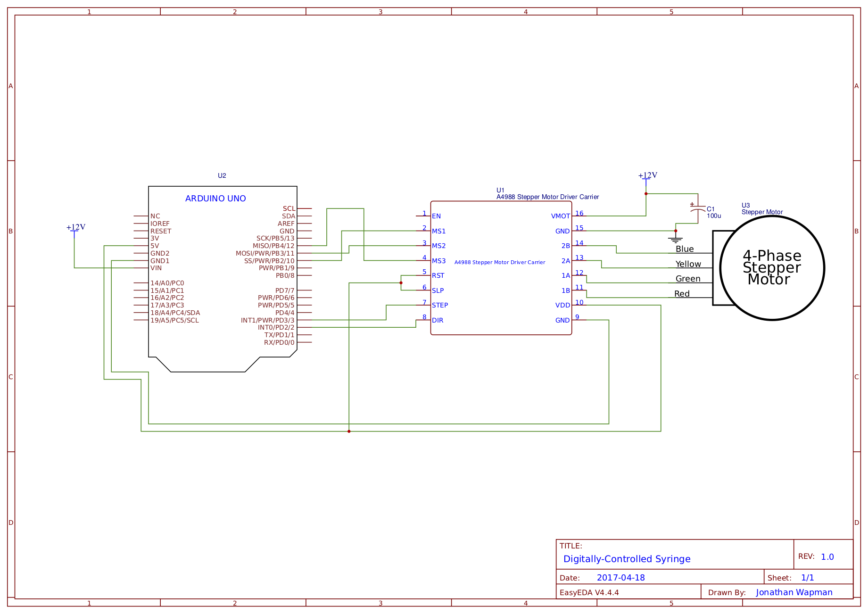Click the 19/A5/PC5/SCL pin label

tap(174, 320)
